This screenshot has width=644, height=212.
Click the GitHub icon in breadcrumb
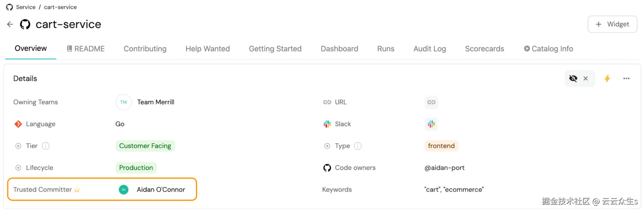coord(9,7)
